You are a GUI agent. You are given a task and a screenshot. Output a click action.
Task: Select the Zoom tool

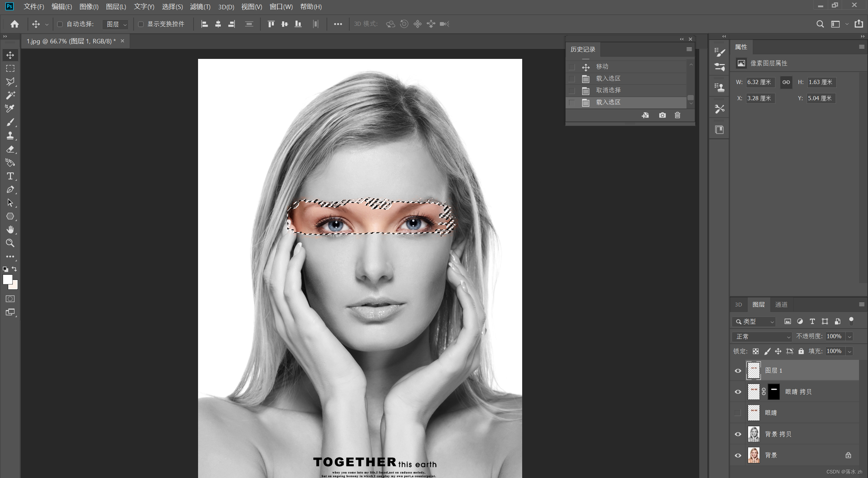click(10, 243)
